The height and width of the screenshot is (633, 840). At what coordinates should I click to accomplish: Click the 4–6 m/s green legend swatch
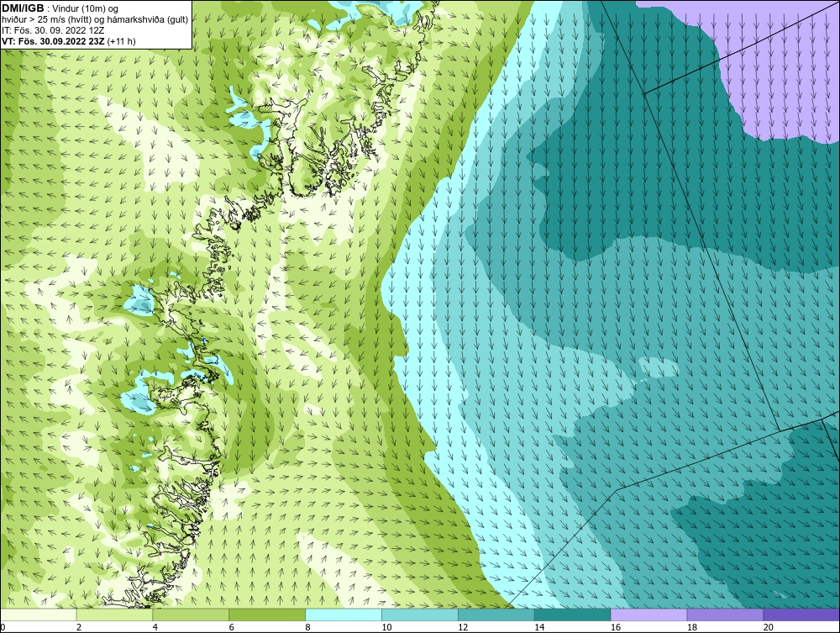191,615
